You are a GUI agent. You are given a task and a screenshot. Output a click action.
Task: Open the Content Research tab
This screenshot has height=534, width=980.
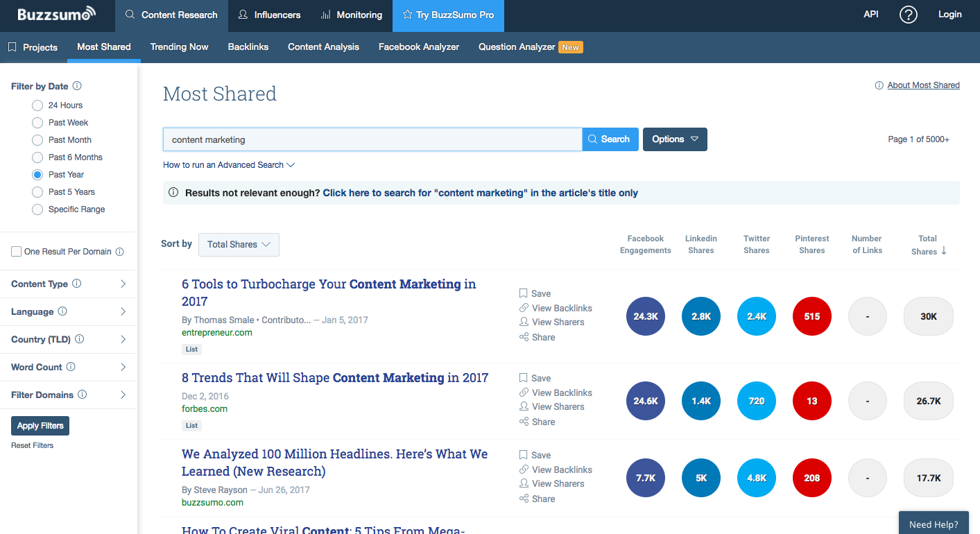(171, 15)
